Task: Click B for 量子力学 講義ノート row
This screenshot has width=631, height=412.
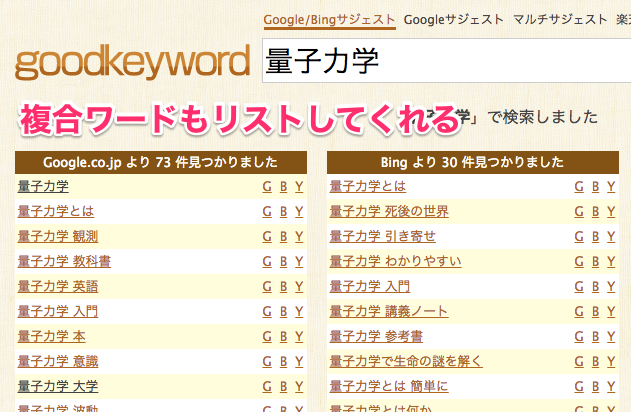Action: point(595,311)
